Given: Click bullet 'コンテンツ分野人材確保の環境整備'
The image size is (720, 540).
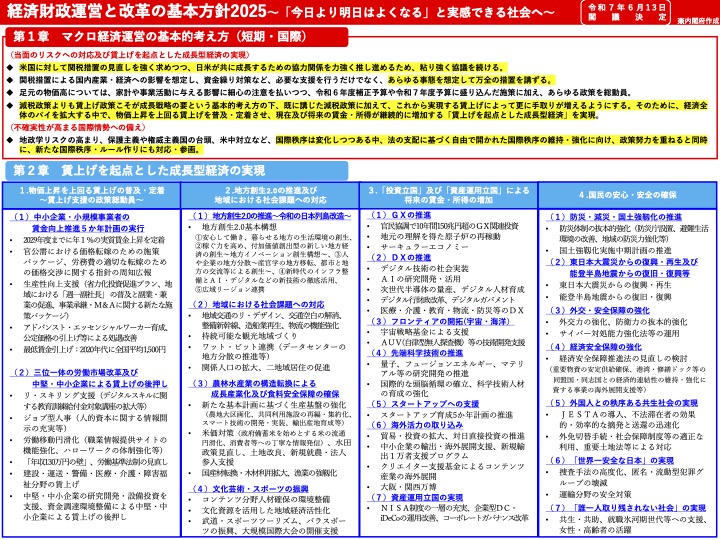Looking at the screenshot, I should pyautogui.click(x=266, y=500).
